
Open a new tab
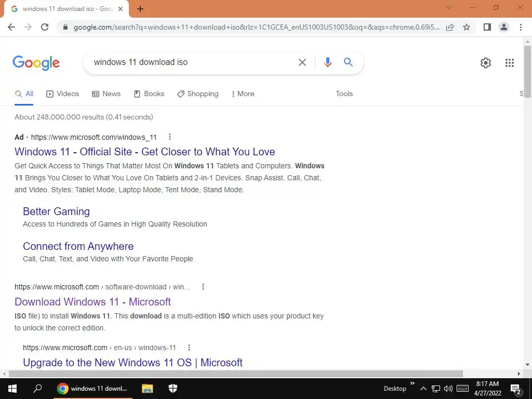(x=140, y=9)
